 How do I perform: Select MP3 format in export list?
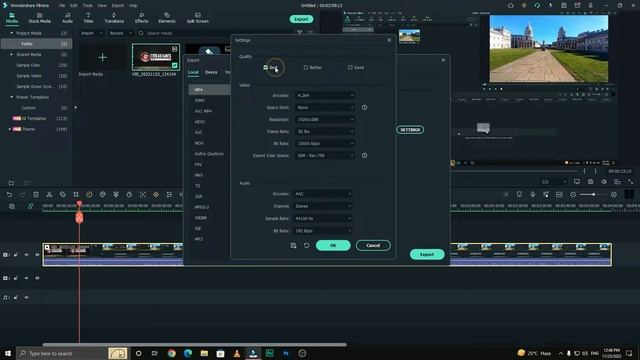(198, 239)
